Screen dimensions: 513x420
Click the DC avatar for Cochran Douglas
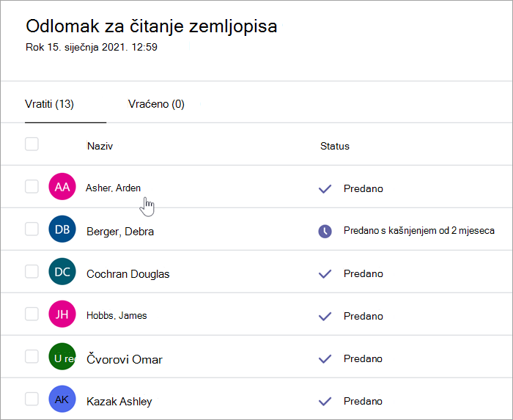(x=62, y=271)
